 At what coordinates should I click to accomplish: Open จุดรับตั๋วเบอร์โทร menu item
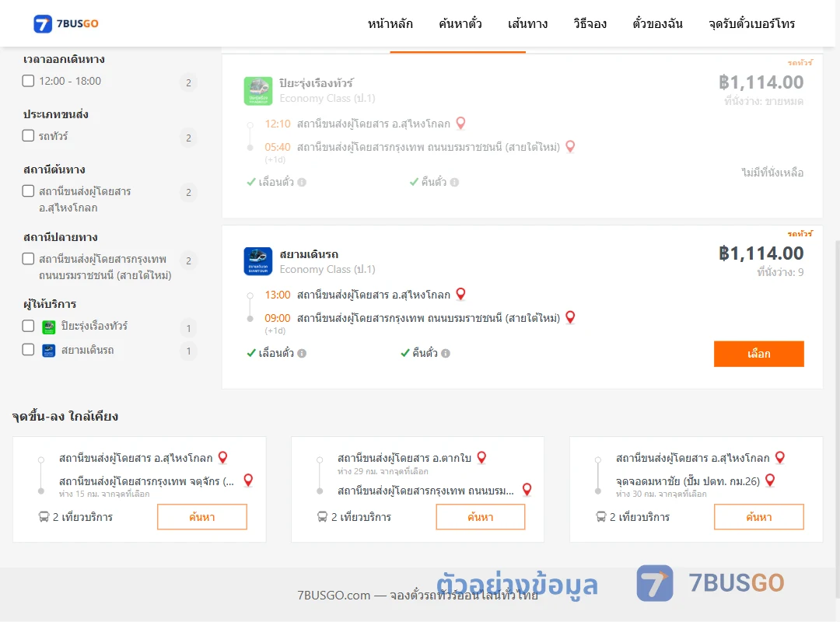pyautogui.click(x=751, y=24)
